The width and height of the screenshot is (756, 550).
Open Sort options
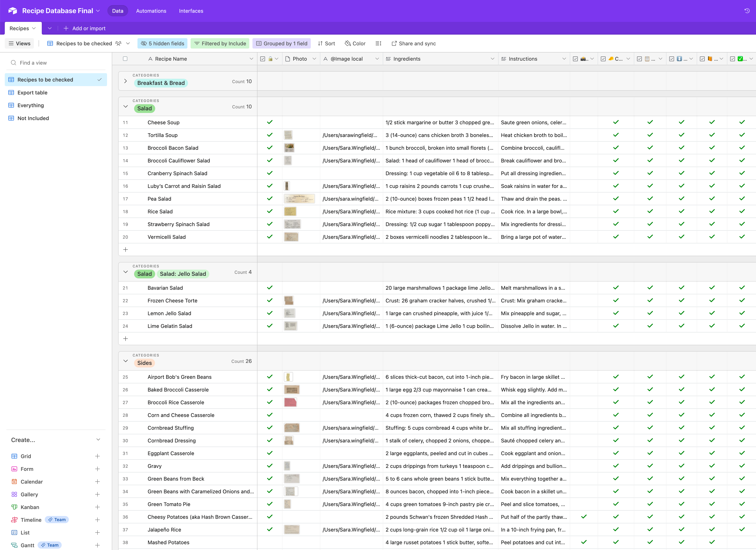tap(326, 43)
